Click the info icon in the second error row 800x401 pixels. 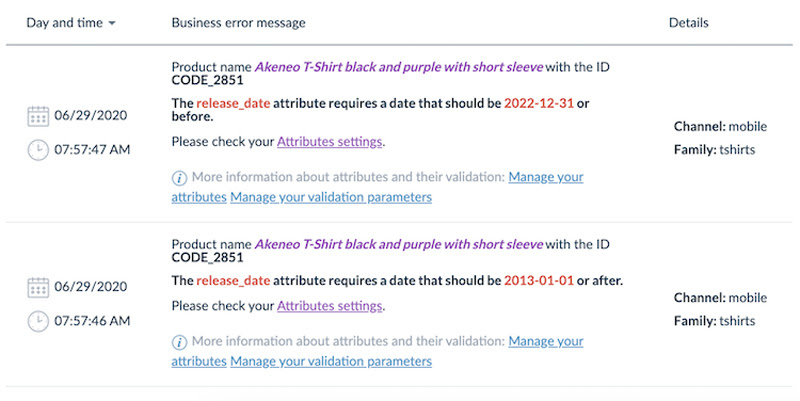[x=180, y=342]
